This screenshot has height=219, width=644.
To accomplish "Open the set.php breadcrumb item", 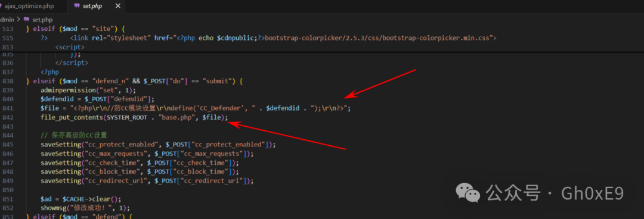I will 42,19.
